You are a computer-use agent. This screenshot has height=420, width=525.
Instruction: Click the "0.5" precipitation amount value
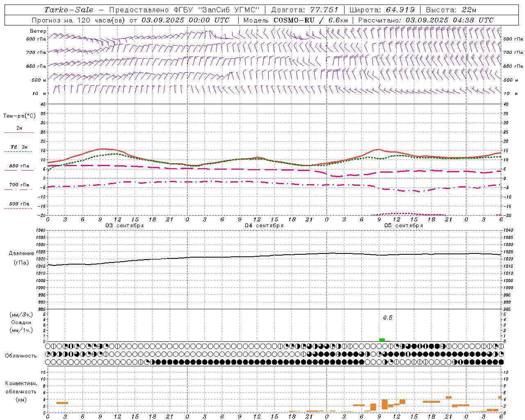388,318
